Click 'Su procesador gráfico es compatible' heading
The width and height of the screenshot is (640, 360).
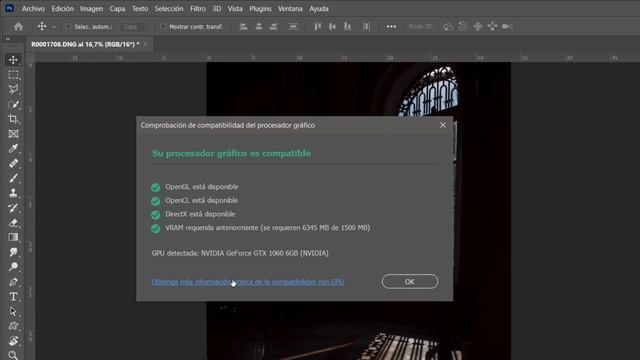[x=231, y=153]
